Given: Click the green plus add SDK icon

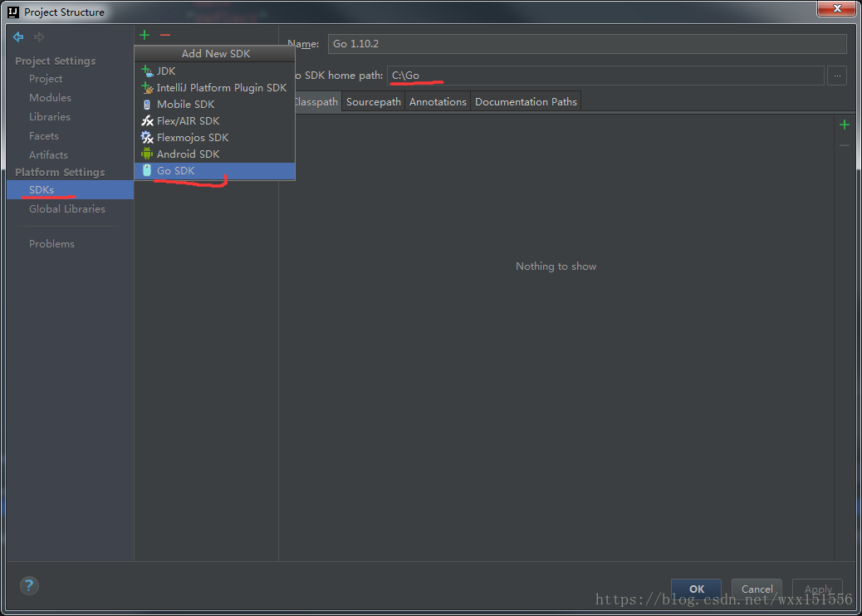Looking at the screenshot, I should (144, 35).
